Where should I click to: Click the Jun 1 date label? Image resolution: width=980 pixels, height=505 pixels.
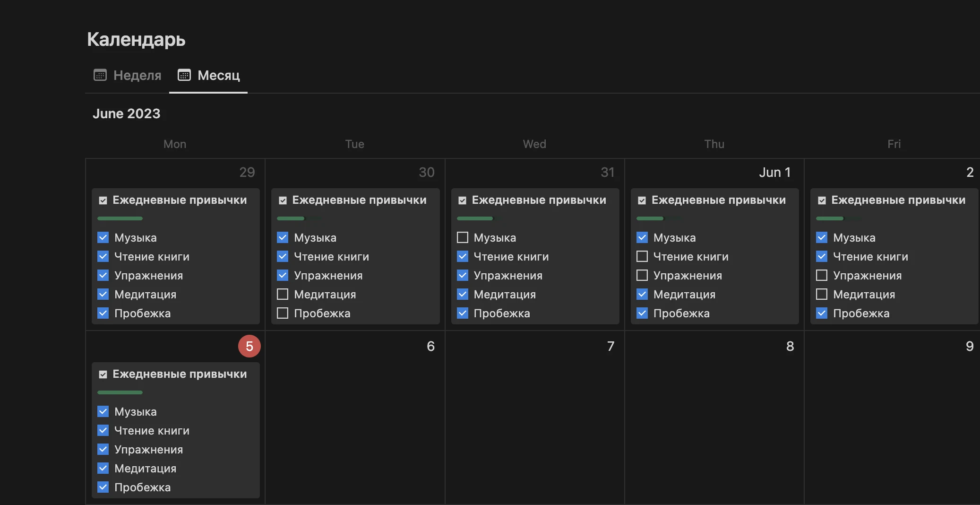coord(775,173)
